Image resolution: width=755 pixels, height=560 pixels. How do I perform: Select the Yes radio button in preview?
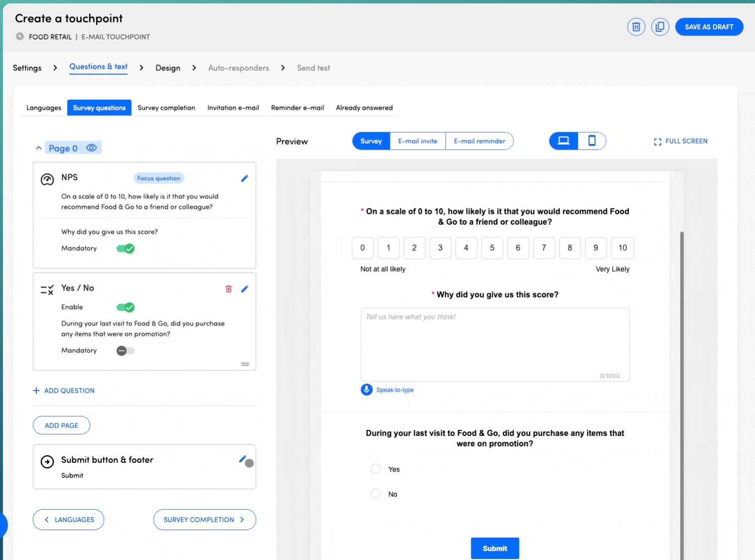click(376, 469)
